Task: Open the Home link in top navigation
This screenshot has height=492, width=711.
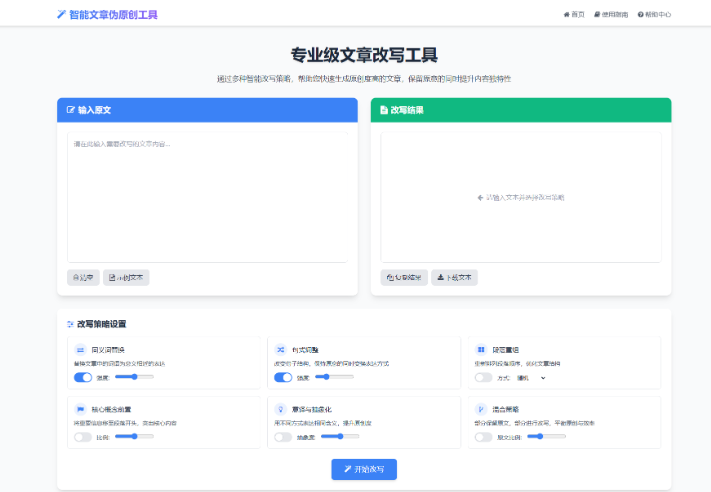Action: point(574,15)
